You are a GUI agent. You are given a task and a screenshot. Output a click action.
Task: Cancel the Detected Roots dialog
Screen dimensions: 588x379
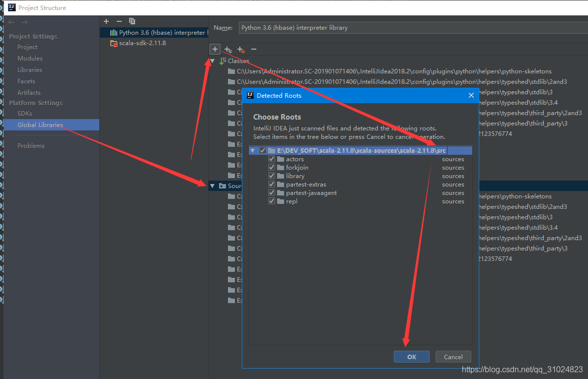click(x=453, y=357)
